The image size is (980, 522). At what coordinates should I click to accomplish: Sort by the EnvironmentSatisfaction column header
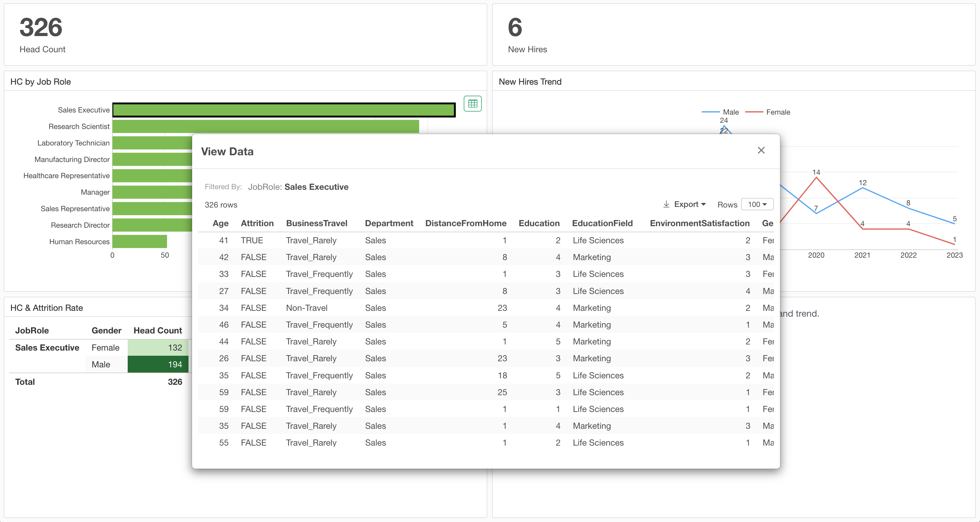pyautogui.click(x=700, y=223)
